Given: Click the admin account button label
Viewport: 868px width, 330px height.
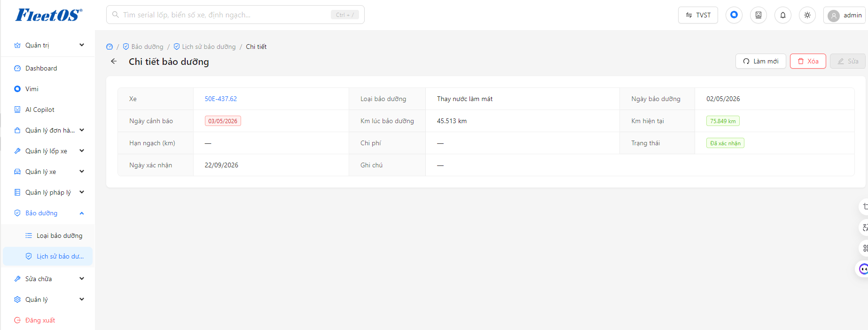Looking at the screenshot, I should 852,15.
